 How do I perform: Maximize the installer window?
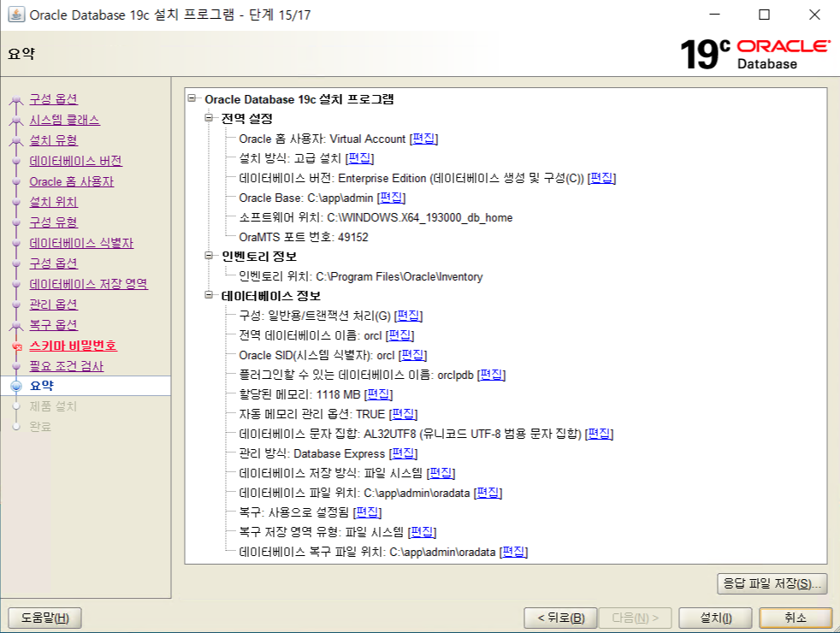pyautogui.click(x=765, y=15)
